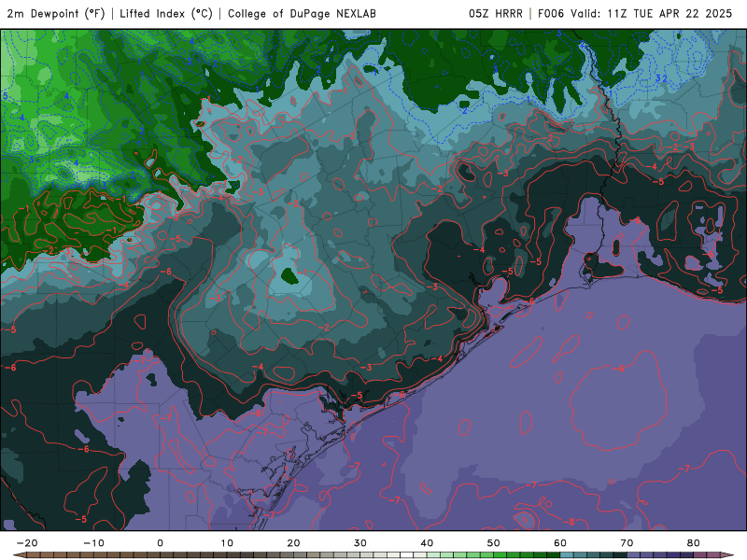Image resolution: width=747 pixels, height=560 pixels.
Task: Click the -10 label on the color scale
Action: [94, 543]
